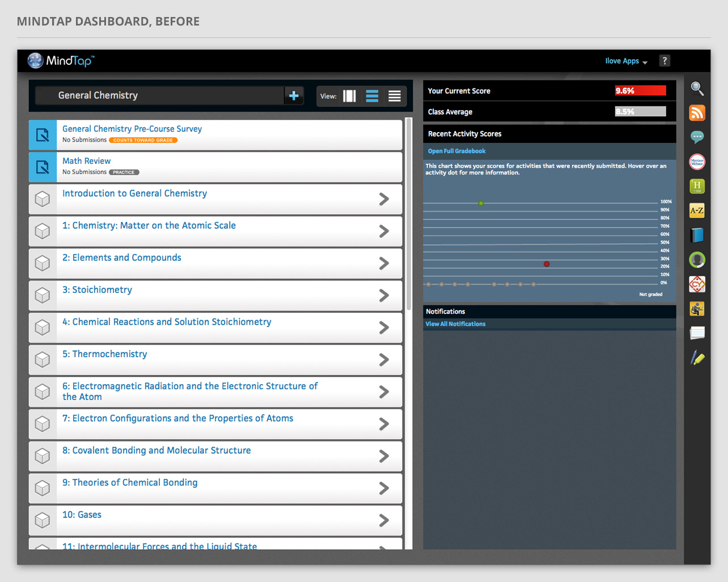Switch to the compact list view
728x582 pixels.
coord(395,96)
